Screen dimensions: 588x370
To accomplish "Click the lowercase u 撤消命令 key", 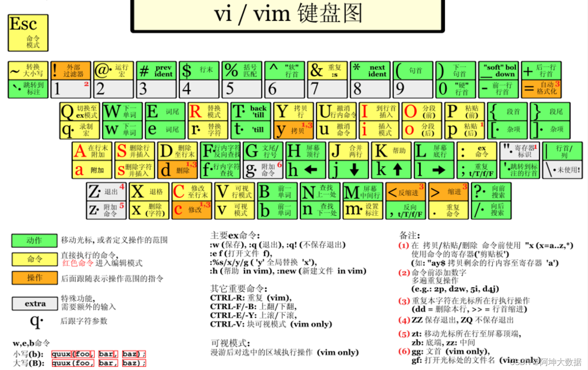I will 336,130.
